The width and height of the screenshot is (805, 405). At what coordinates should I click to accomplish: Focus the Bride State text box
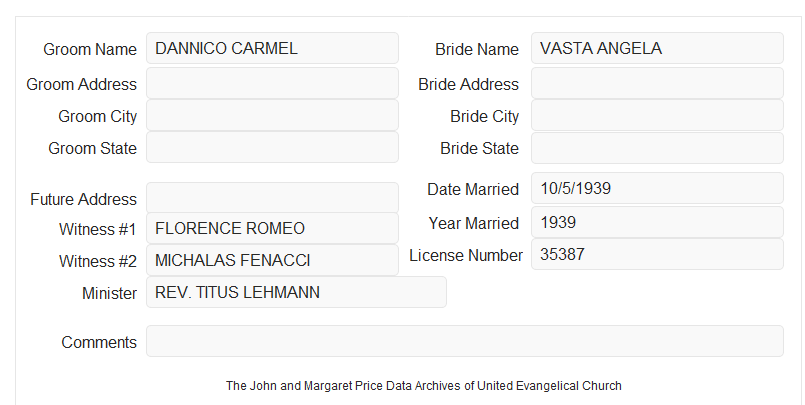[657, 148]
